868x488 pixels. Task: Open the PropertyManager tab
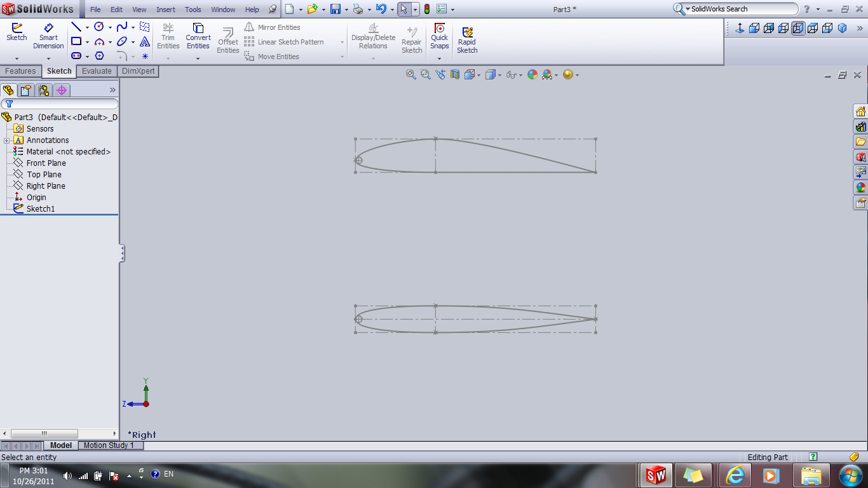coord(26,90)
